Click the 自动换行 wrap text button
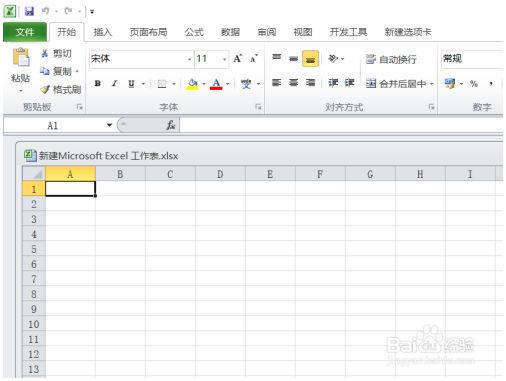Screen dimensions: 506x381 pos(391,59)
